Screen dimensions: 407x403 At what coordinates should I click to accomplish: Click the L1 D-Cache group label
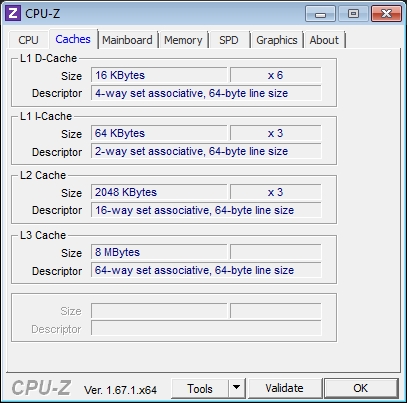[x=48, y=58]
